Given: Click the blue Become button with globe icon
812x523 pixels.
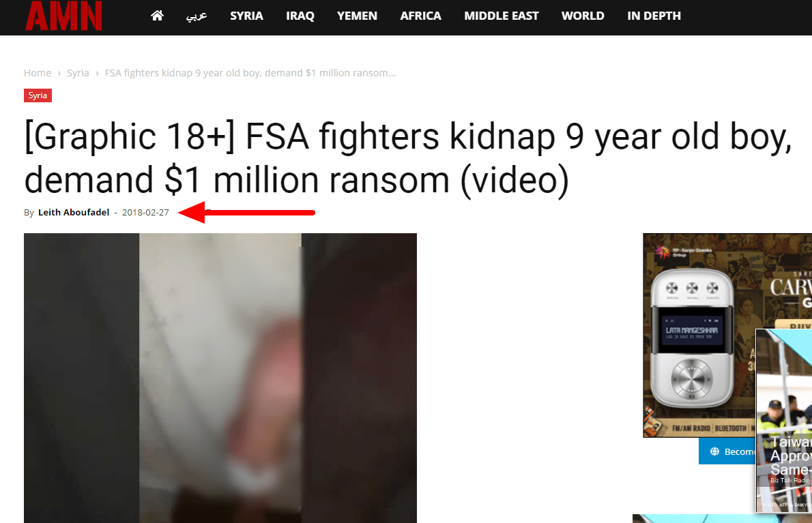Looking at the screenshot, I should [727, 451].
